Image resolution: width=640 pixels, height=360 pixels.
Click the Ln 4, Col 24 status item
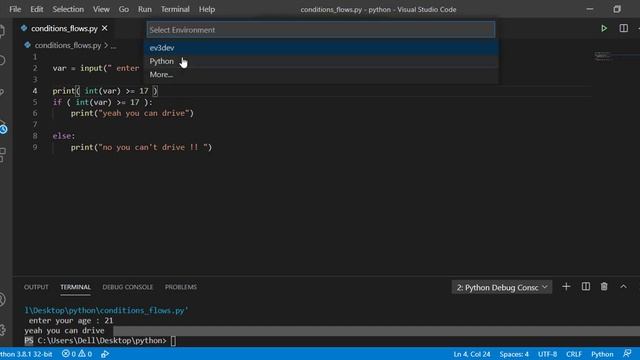pos(472,354)
